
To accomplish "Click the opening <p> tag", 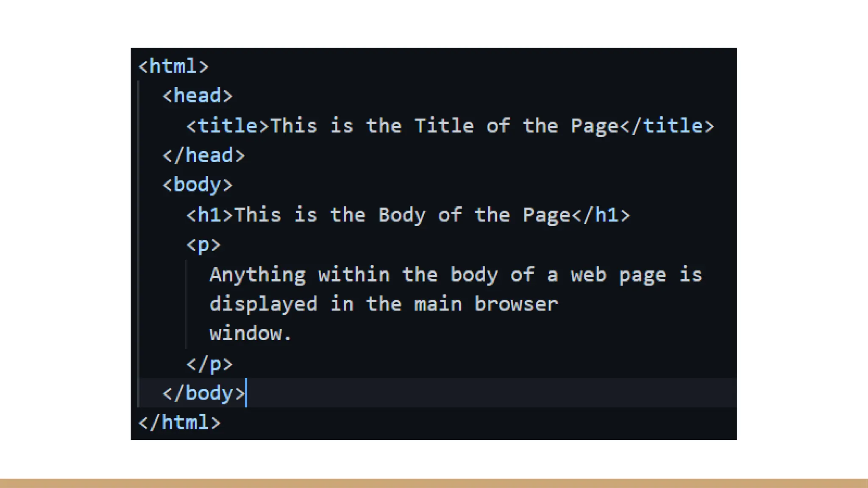I will tap(203, 245).
